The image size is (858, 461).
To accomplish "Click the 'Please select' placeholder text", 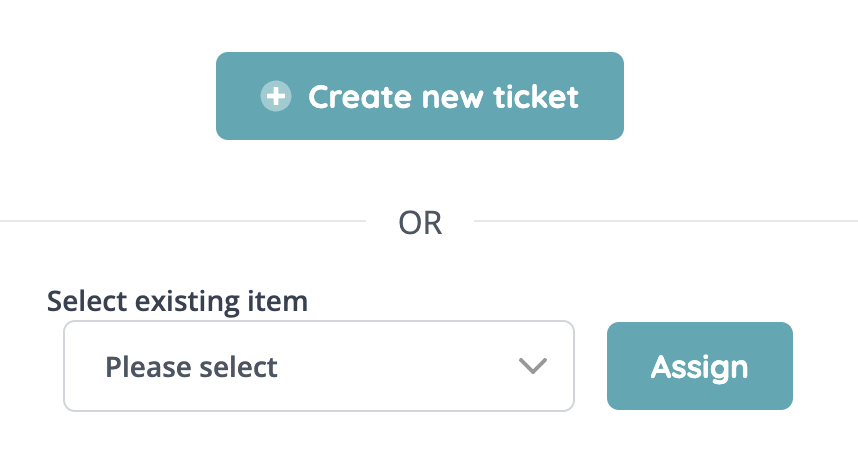I will click(192, 366).
